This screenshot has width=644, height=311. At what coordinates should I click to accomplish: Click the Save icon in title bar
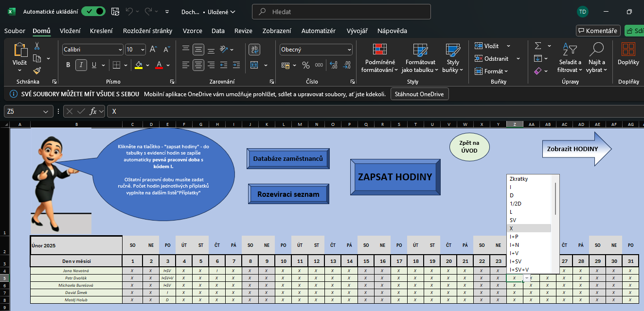pyautogui.click(x=115, y=12)
